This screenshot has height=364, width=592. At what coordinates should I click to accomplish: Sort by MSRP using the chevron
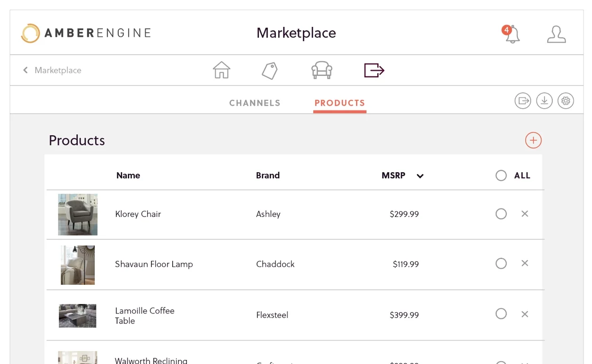[420, 176]
